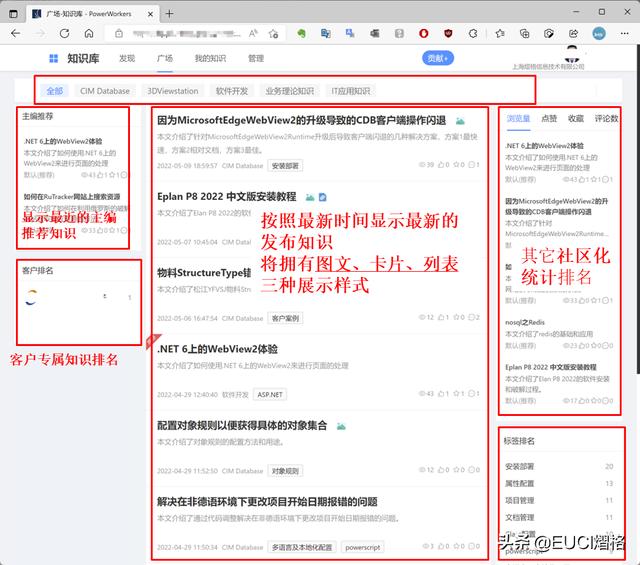Select 安装部署 in 标签排名 list
640x565 pixels.
coord(519,466)
